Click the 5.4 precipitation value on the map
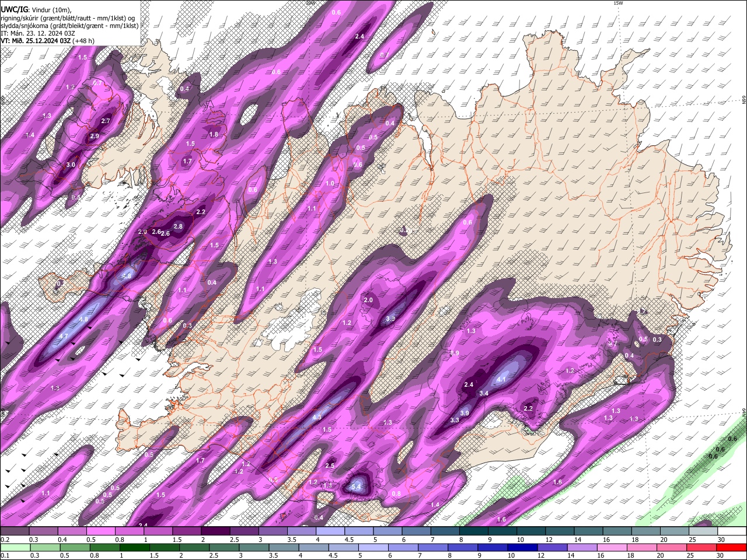The image size is (747, 560). 357,486
